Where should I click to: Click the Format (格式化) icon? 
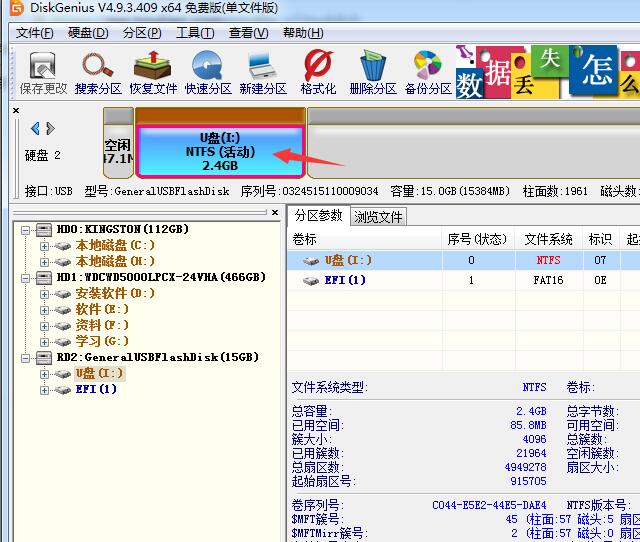coord(318,73)
